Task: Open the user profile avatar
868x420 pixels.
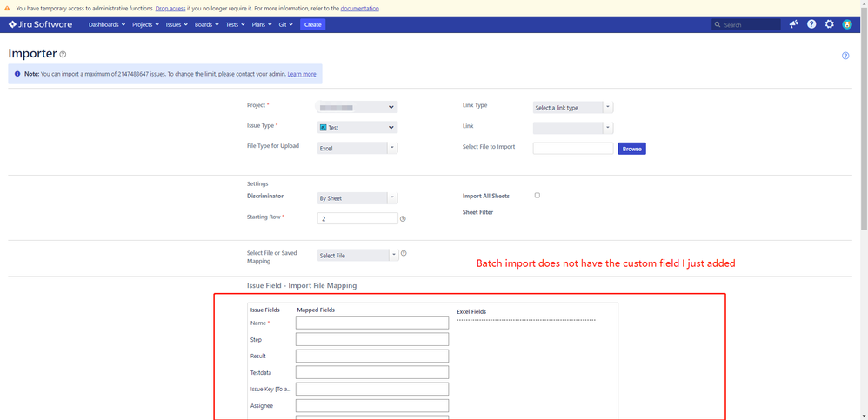Action: click(x=847, y=24)
